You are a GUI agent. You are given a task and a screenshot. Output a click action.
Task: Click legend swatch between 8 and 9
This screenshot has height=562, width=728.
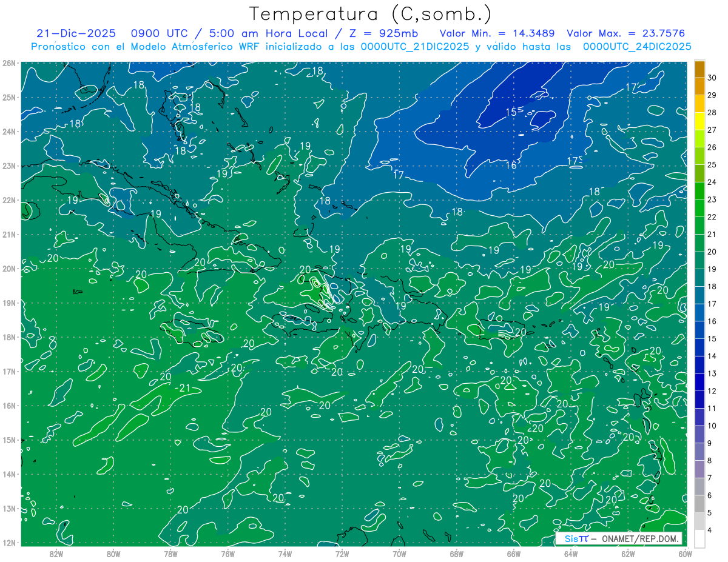coord(699,452)
